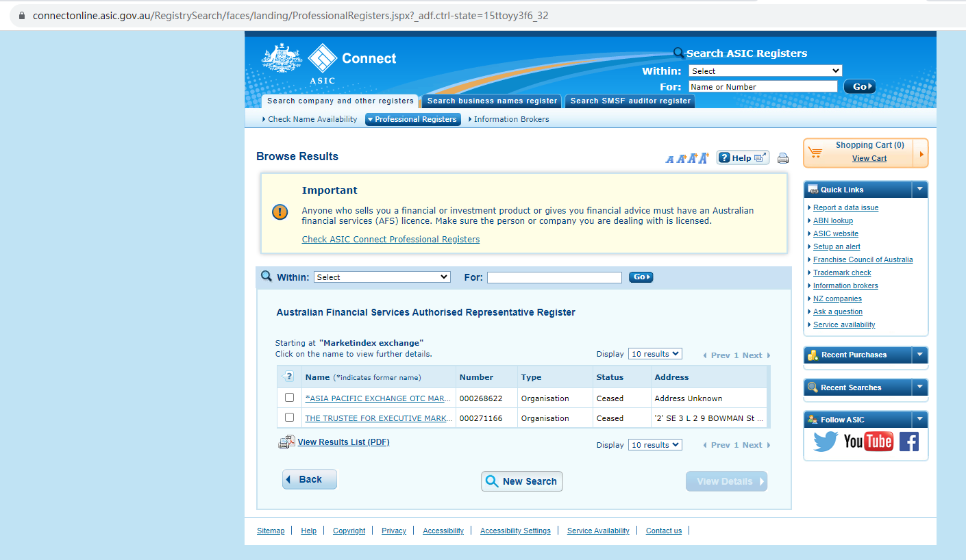Open Trademark check quick link
This screenshot has height=560, width=966.
tap(842, 272)
